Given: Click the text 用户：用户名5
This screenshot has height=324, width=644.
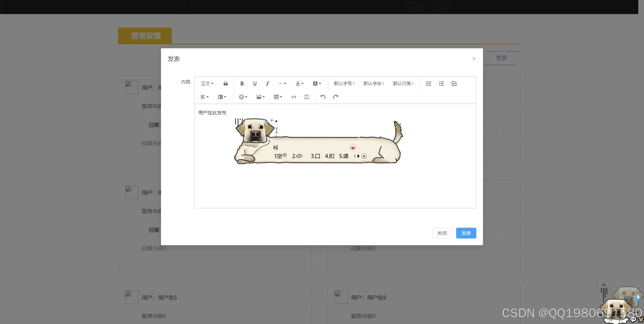Looking at the screenshot, I should click(159, 298).
